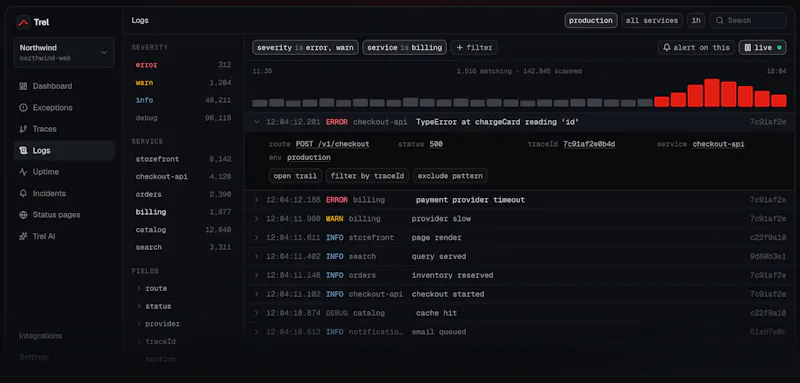Click status value 500
This screenshot has width=800, height=383.
436,144
